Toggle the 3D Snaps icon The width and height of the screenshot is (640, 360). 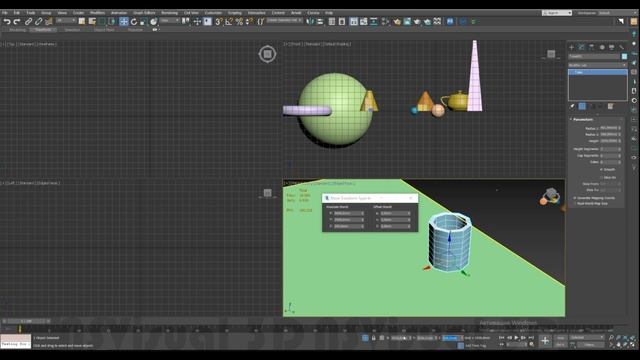coord(219,22)
